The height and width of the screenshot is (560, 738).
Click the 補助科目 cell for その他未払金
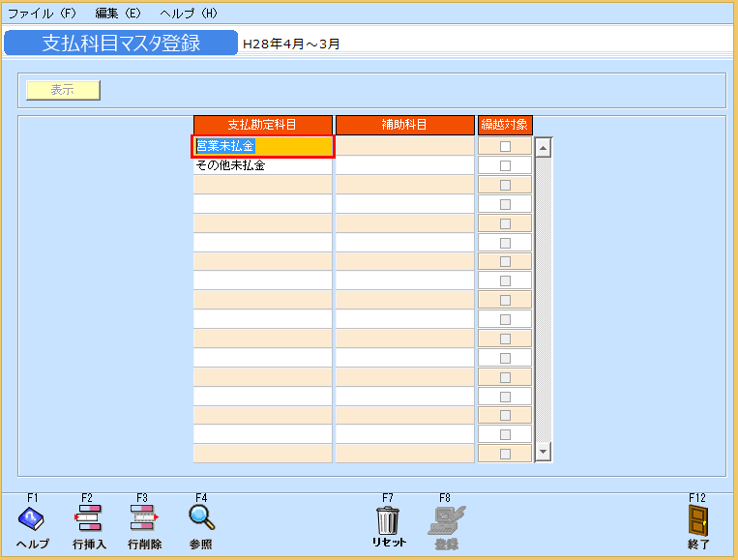[404, 165]
